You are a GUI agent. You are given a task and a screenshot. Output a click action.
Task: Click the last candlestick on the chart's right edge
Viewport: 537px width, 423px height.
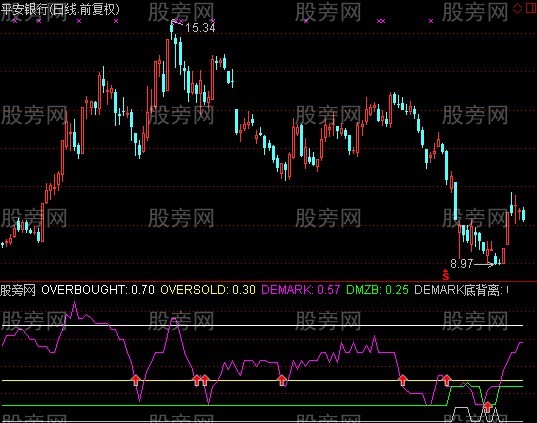tap(523, 214)
